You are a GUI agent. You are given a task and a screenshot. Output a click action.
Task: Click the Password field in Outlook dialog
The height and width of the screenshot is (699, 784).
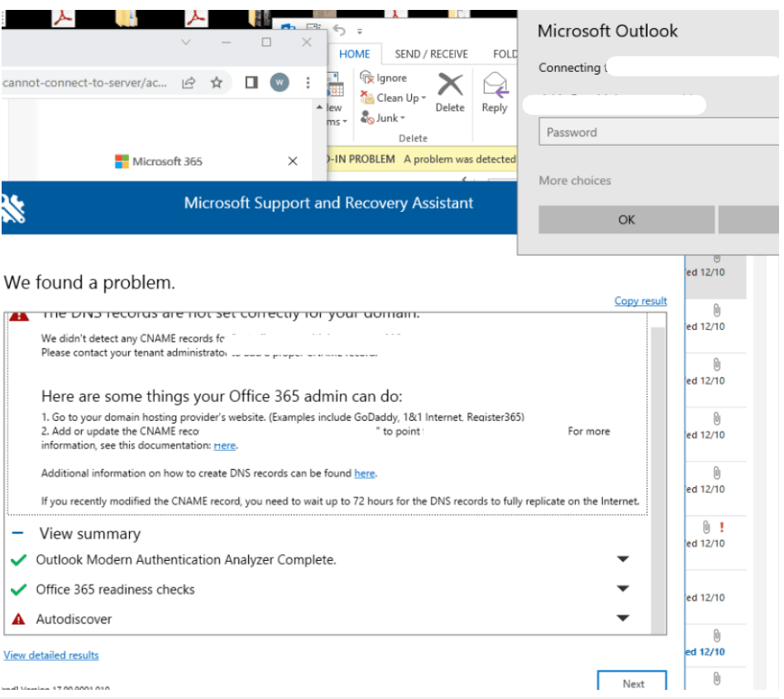point(659,132)
